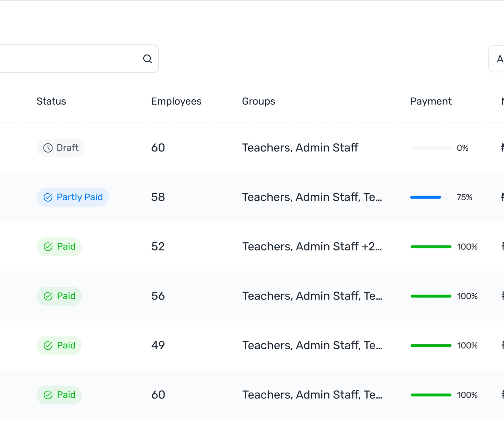Select the employee count 58
504x424 pixels.
pyautogui.click(x=158, y=197)
